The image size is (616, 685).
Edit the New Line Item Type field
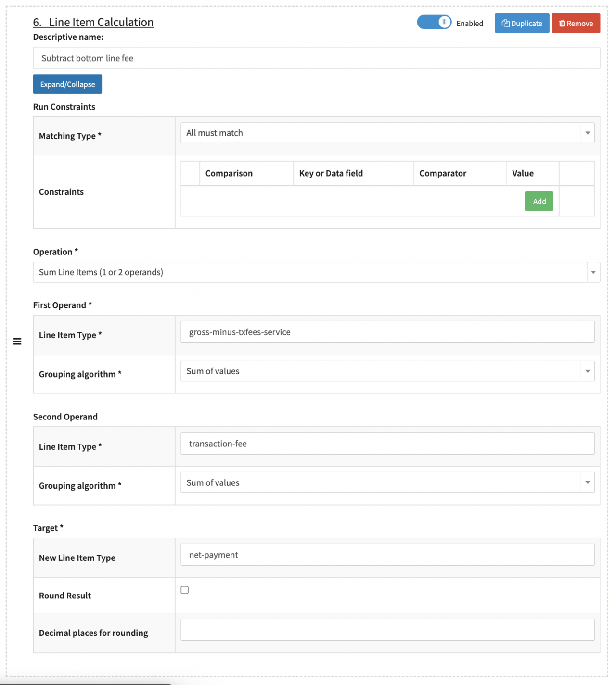click(387, 555)
